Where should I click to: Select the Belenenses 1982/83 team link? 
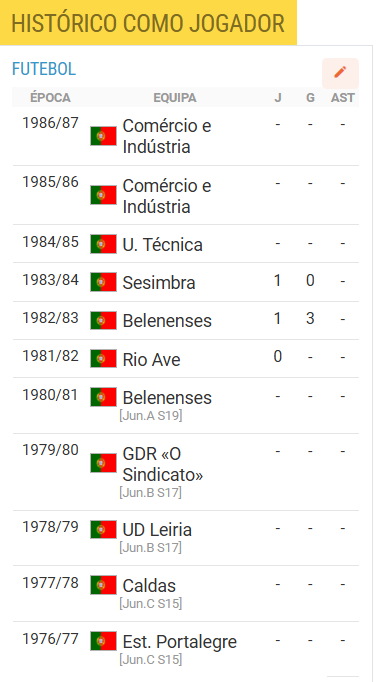[167, 321]
